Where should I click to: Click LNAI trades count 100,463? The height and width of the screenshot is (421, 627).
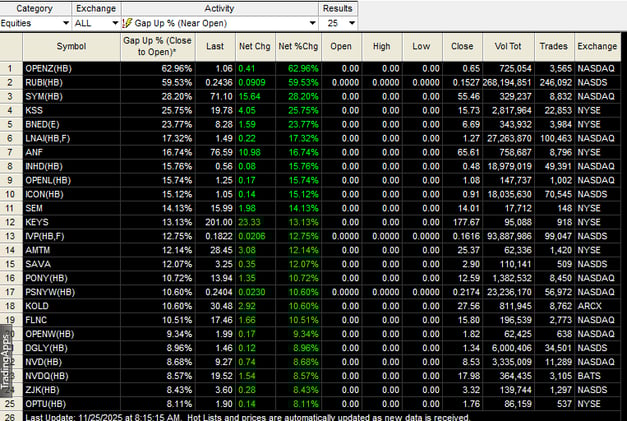555,138
